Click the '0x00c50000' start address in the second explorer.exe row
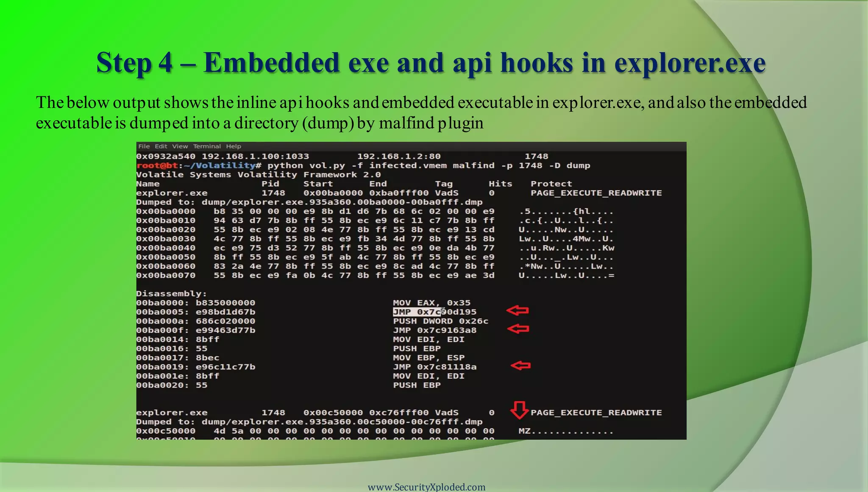The width and height of the screenshot is (868, 492). click(x=333, y=413)
